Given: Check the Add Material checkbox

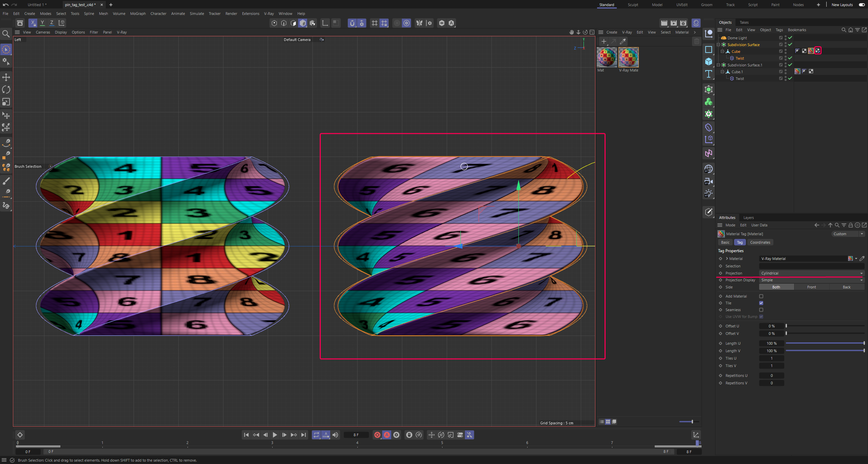Looking at the screenshot, I should point(761,296).
